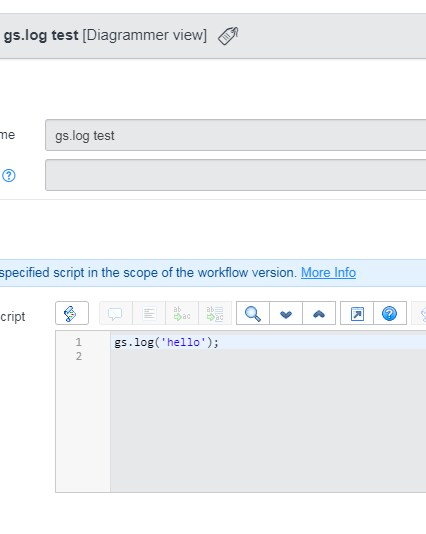Click line number 1 in script gutter
This screenshot has height=534, width=426.
tap(79, 342)
